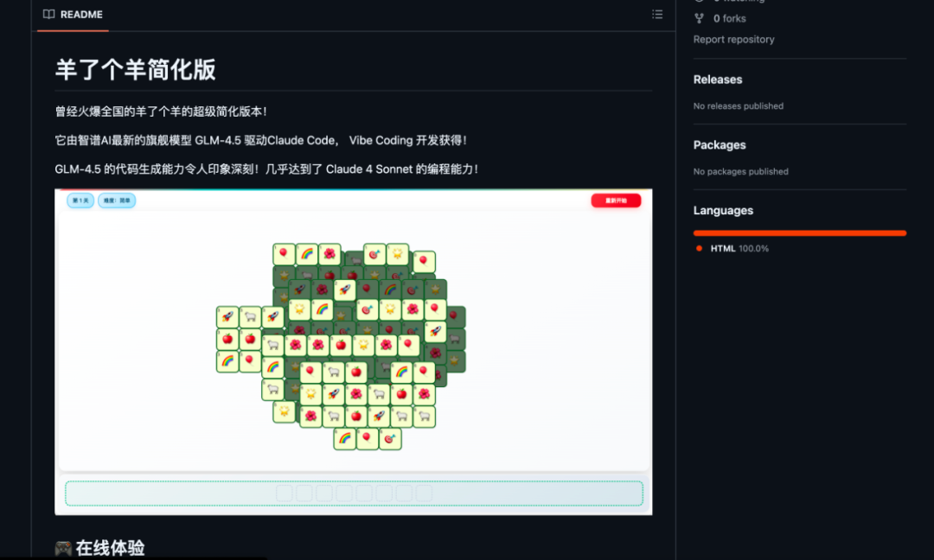Open the 0 forks link
The height and width of the screenshot is (560, 934).
click(729, 18)
